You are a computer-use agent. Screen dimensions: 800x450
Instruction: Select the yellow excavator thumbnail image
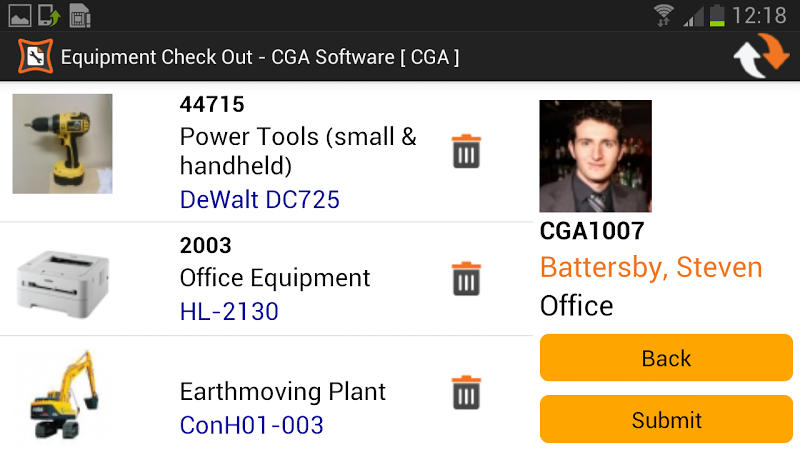coord(63,394)
